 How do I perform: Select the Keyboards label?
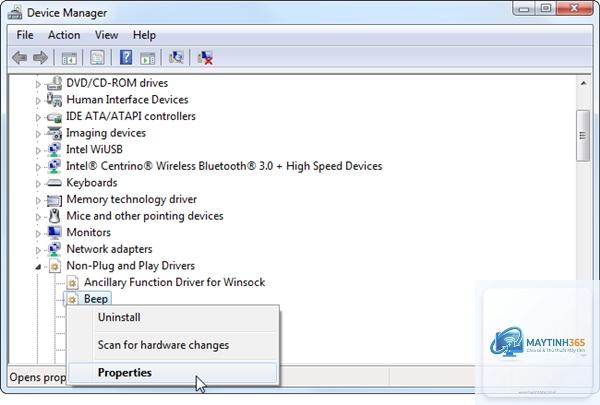point(92,183)
